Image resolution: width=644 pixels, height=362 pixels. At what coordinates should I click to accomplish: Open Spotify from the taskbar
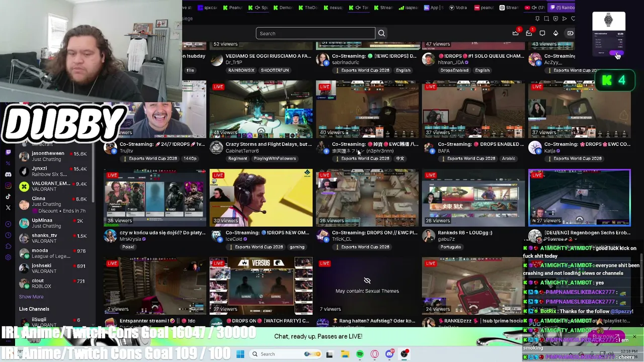pyautogui.click(x=360, y=354)
